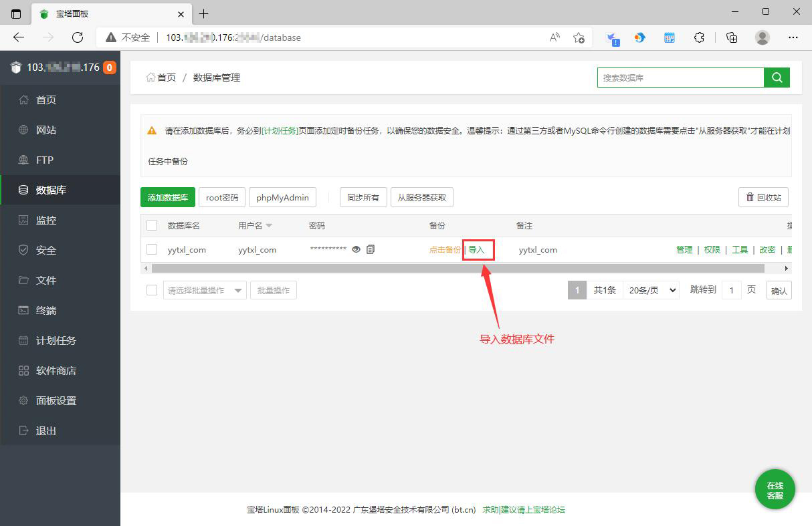Click 管理 link in yytxl_com row
The width and height of the screenshot is (812, 526).
click(x=684, y=249)
